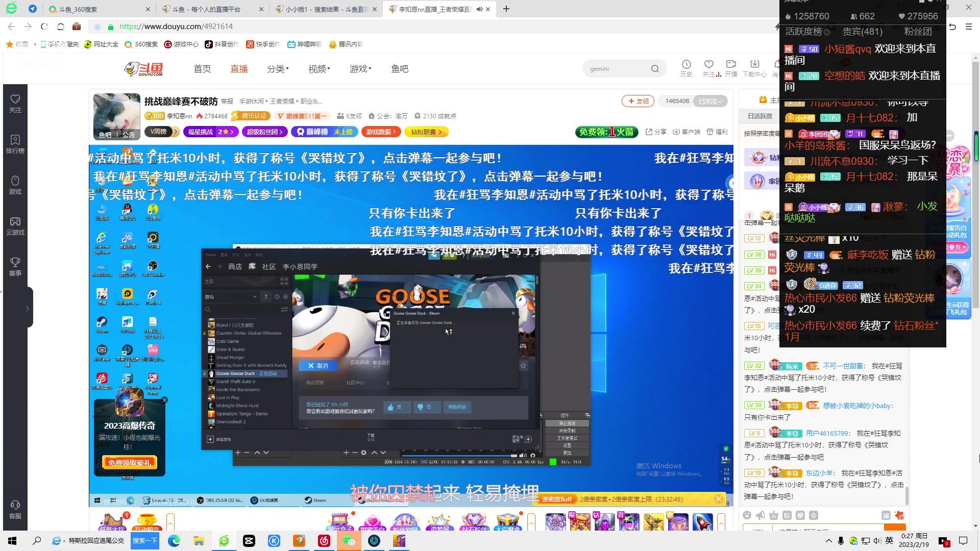Go to 鱼吧 in Douyu navigation
Screen dimensions: 980x551
[400, 69]
